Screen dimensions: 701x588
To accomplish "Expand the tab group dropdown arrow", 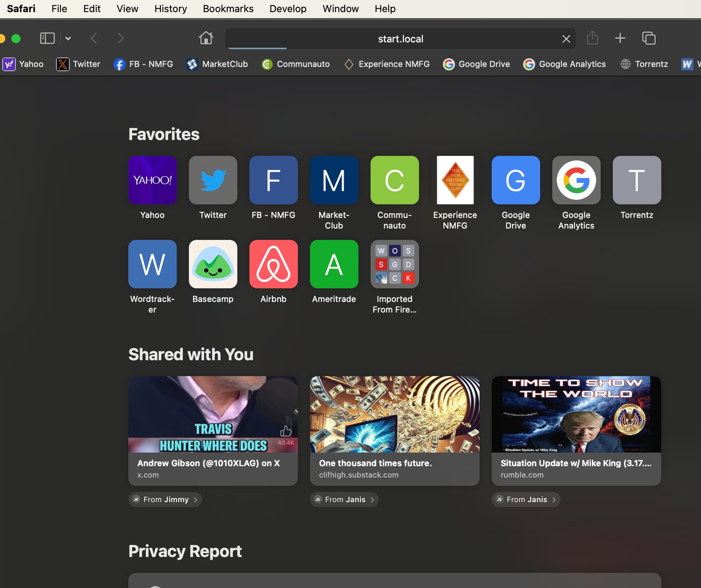I will pyautogui.click(x=68, y=38).
